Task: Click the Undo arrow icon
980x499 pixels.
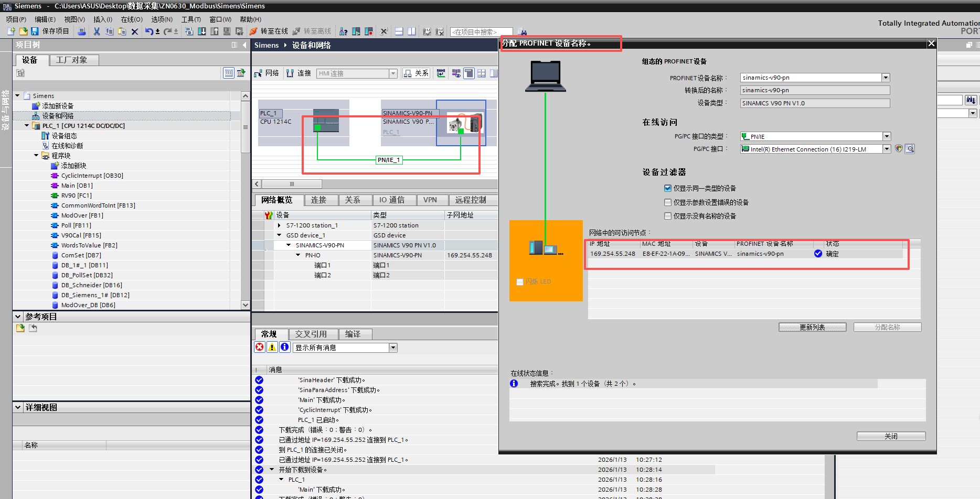Action: tap(150, 31)
